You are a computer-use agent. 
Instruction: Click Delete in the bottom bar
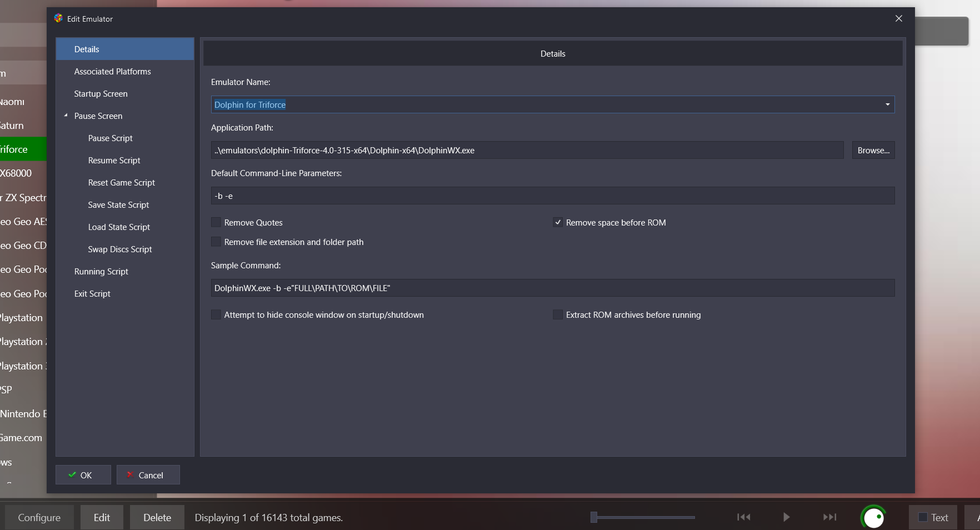[157, 517]
